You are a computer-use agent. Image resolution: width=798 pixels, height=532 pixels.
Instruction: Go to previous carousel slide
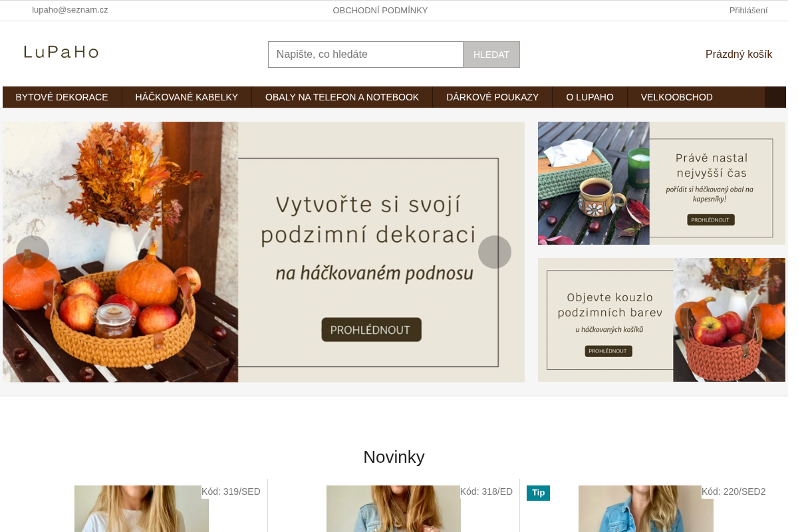[x=33, y=252]
